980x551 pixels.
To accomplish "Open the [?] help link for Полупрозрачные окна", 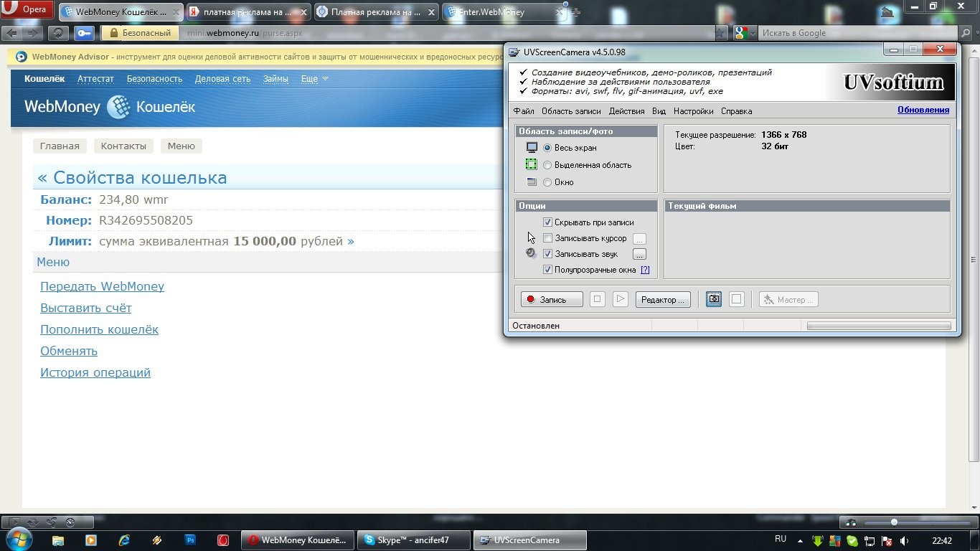I will (x=645, y=270).
